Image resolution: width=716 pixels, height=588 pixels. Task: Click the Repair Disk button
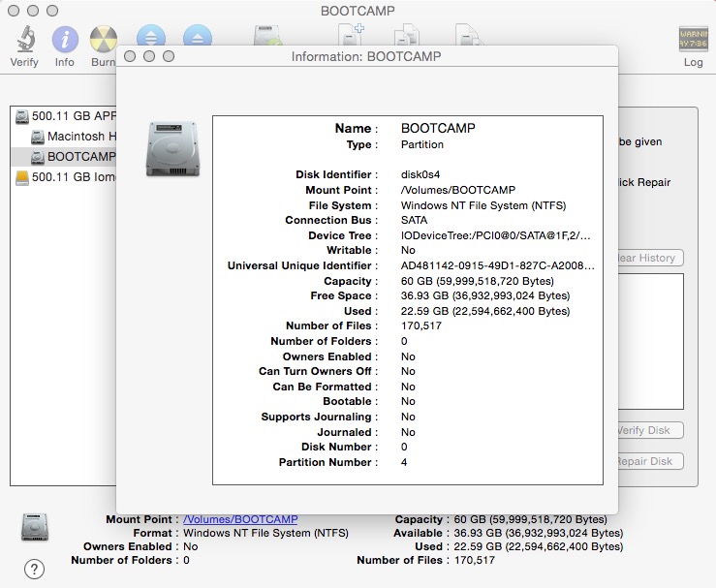[650, 461]
